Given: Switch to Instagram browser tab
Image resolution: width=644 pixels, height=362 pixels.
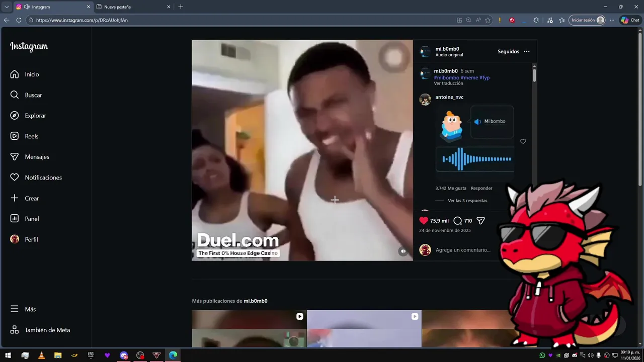Looking at the screenshot, I should point(53,7).
